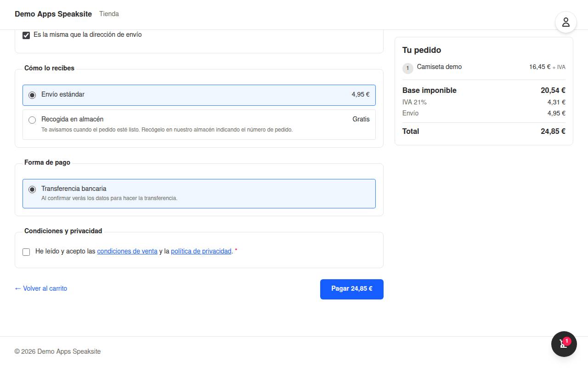Accept the sales conditions and privacy checkbox
The image size is (588, 368).
(x=26, y=252)
